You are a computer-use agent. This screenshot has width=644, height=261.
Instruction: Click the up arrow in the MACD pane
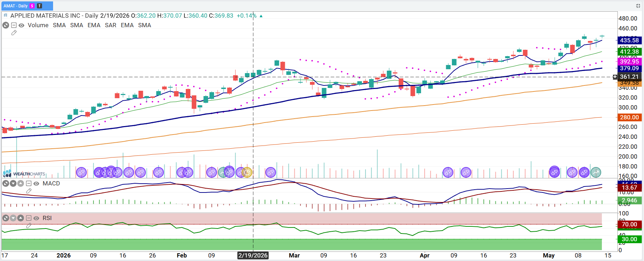(x=21, y=183)
